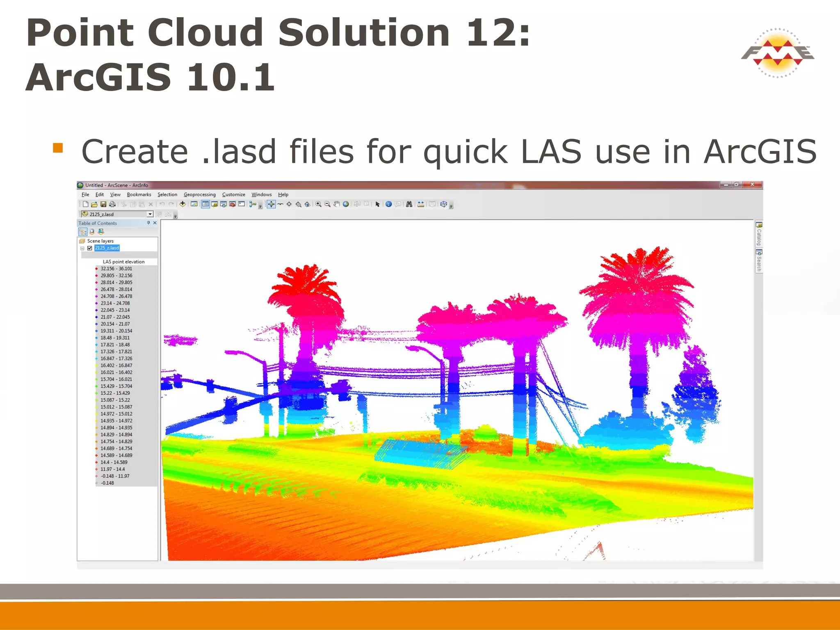The image size is (840, 630).
Task: Open the File menu
Action: tap(85, 194)
